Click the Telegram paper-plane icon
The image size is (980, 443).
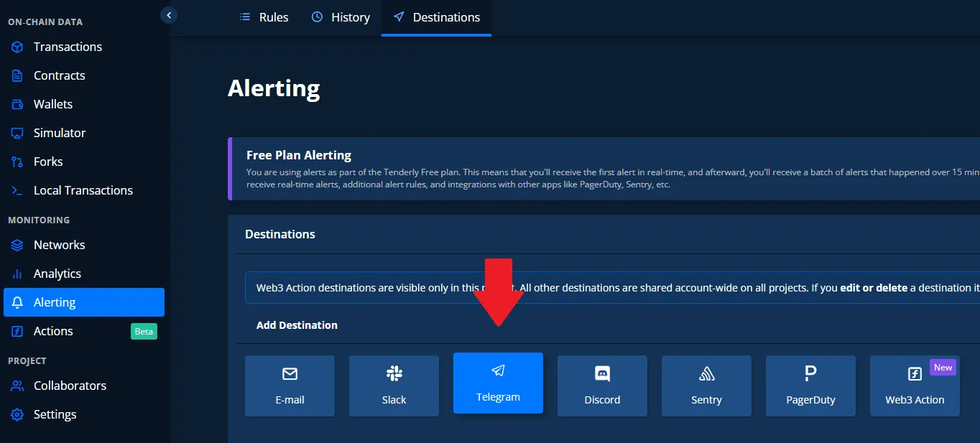(x=498, y=370)
